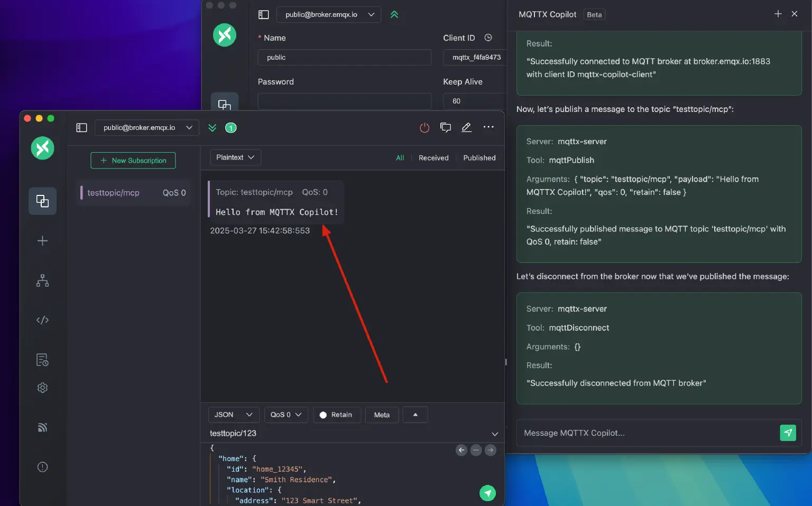Click the Message MQTTX Copilot input field
This screenshot has width=812, height=506.
pos(645,433)
